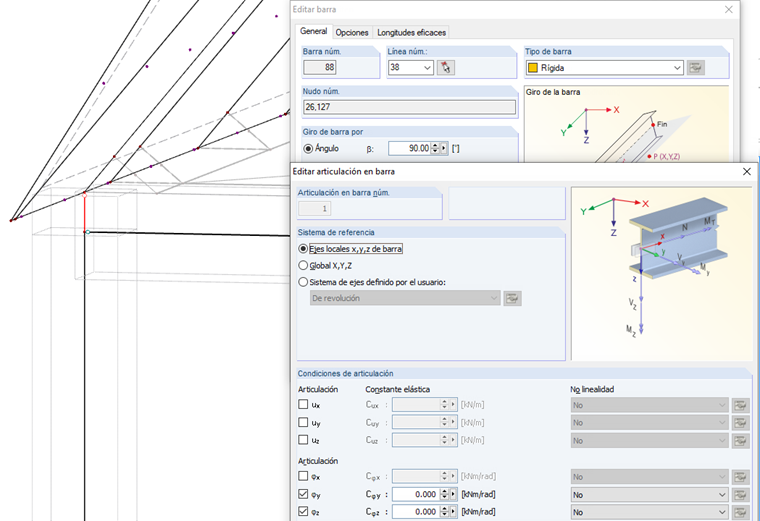The height and width of the screenshot is (521, 760).
Task: Select the Global X,Y,Z reference system
Action: [x=303, y=266]
